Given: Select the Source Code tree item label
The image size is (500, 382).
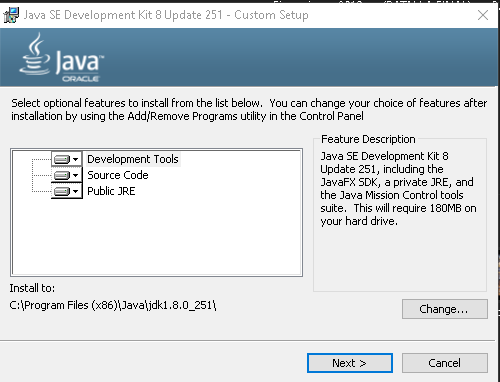Looking at the screenshot, I should (x=118, y=175).
